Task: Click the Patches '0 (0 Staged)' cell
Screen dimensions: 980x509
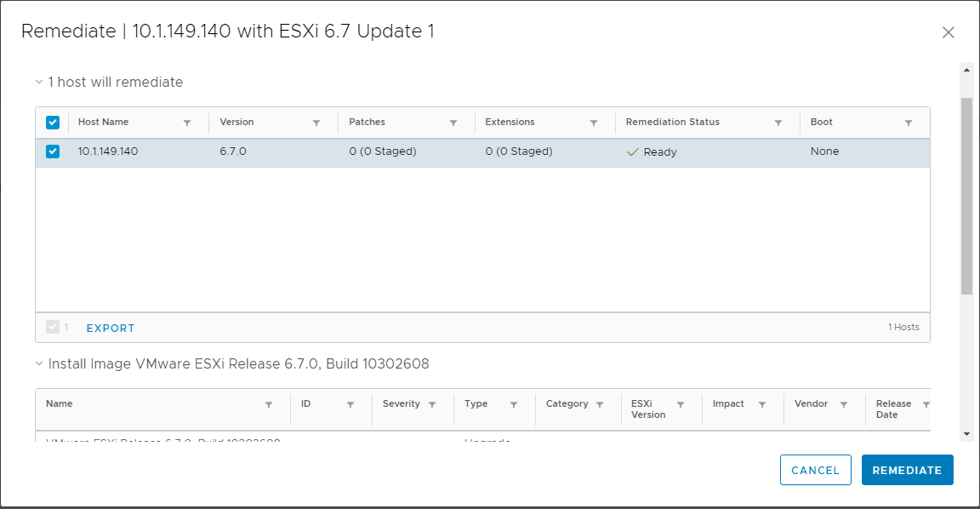Action: [383, 152]
